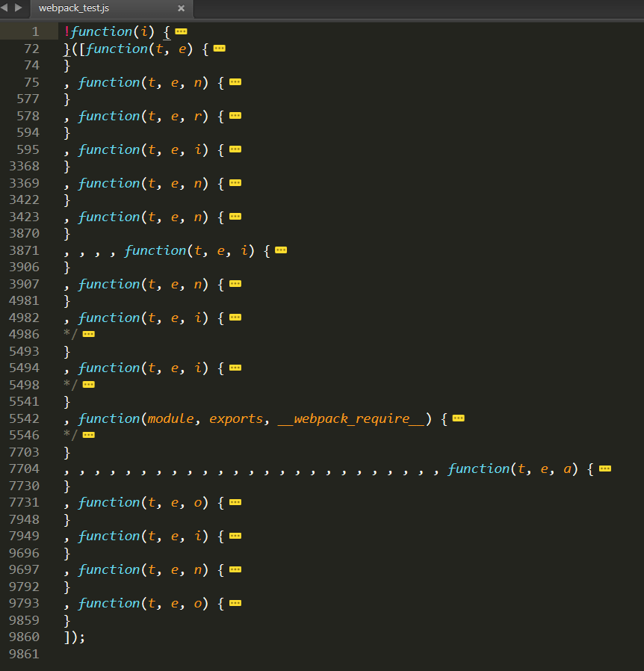Unfold the function on line 595

(235, 149)
